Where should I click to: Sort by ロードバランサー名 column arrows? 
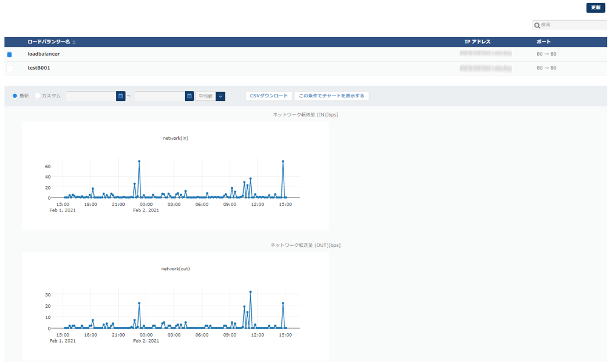pyautogui.click(x=74, y=42)
